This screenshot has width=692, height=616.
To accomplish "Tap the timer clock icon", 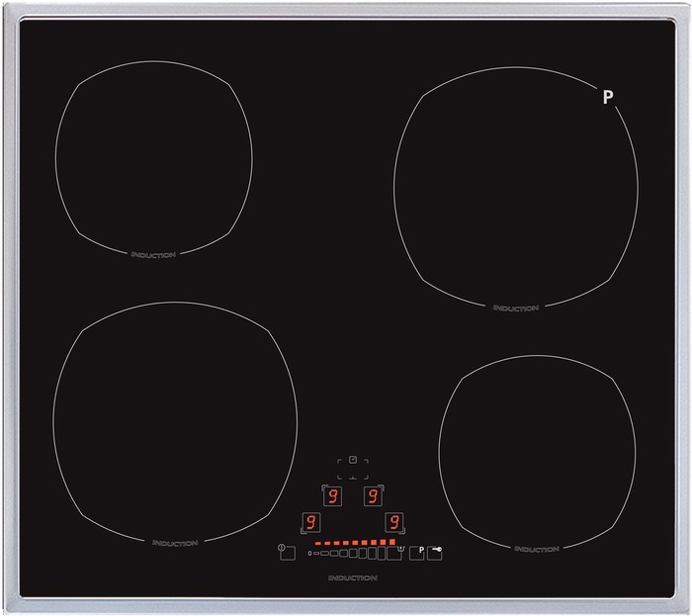I will click(x=352, y=462).
